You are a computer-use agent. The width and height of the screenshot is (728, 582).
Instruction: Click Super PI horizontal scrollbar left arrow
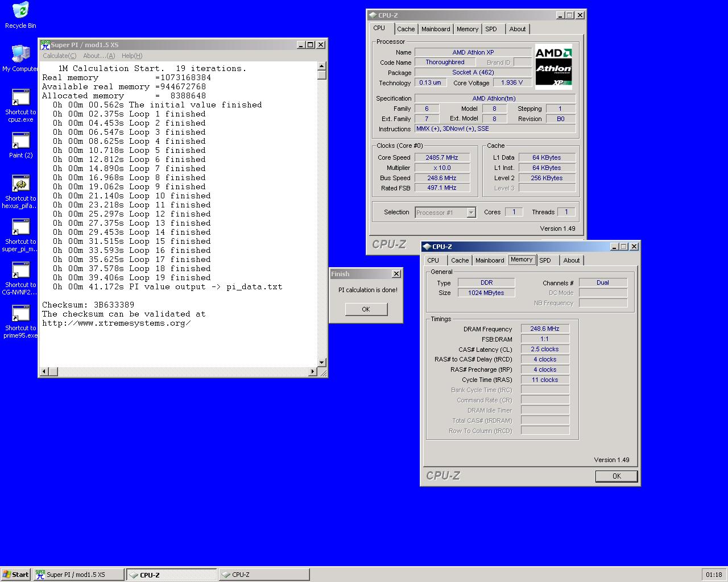point(44,372)
